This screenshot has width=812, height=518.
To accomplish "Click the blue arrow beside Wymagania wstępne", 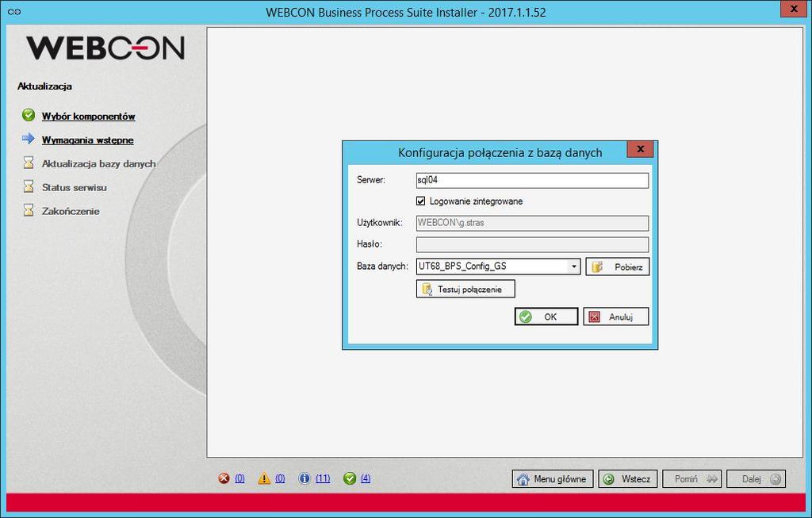I will click(x=29, y=139).
